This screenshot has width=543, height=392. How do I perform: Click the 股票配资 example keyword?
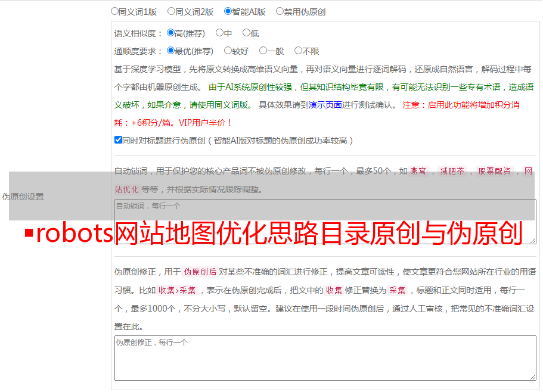point(495,171)
